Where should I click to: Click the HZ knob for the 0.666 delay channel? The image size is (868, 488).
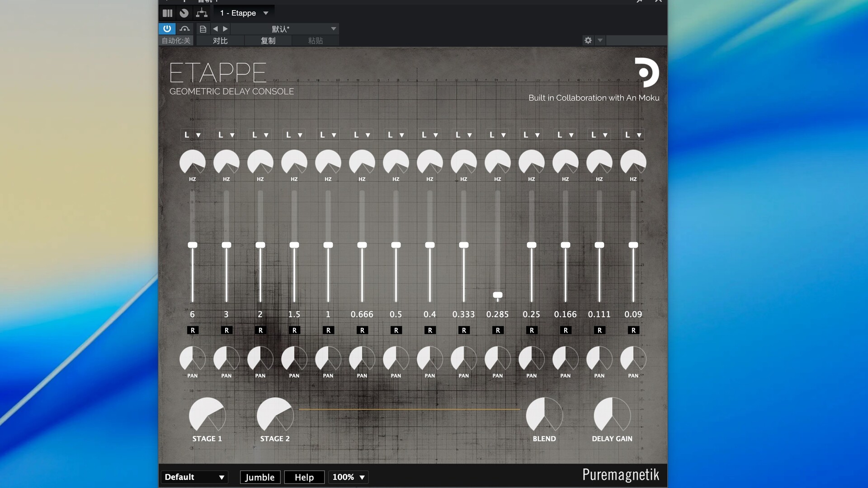click(362, 163)
